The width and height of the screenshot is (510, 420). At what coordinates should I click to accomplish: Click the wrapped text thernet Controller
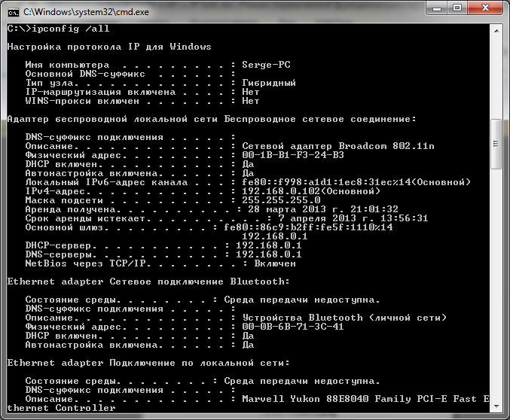[62, 408]
